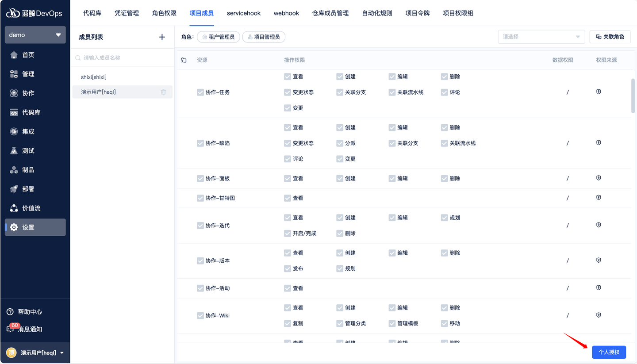Click the 关联角色 button
The width and height of the screenshot is (637, 364).
tap(610, 37)
